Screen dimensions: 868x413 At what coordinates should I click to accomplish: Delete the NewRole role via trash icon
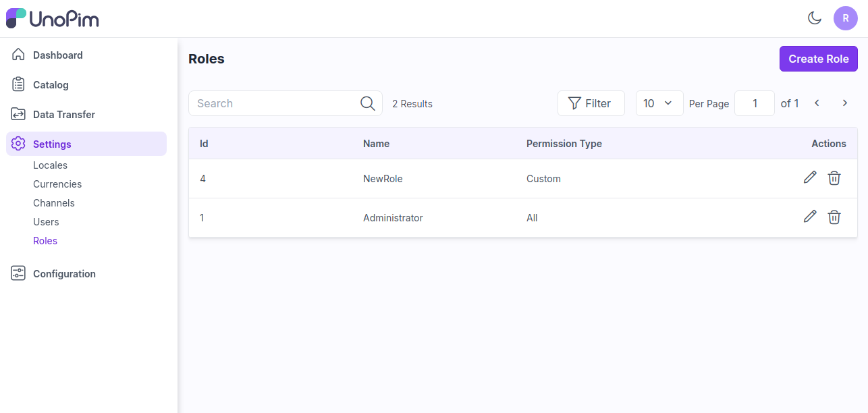834,178
